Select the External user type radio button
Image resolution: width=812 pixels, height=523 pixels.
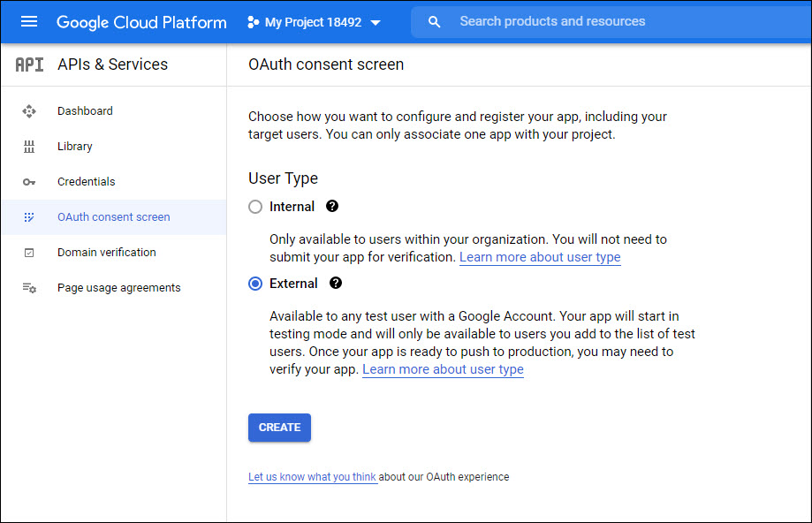255,284
